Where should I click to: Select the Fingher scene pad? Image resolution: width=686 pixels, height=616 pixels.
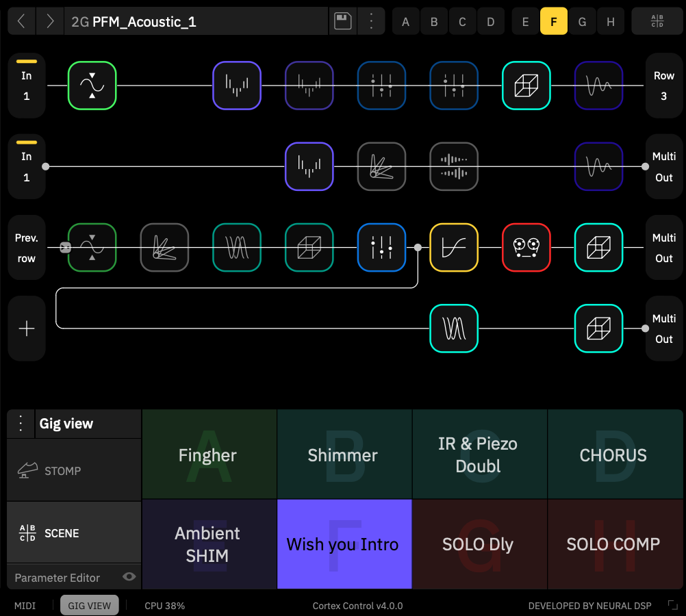click(208, 454)
